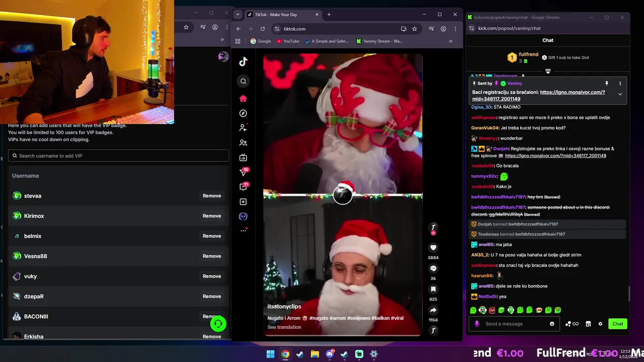Viewport: 644px width, 362px height.
Task: Go to TikTok For You home icon
Action: (243, 99)
